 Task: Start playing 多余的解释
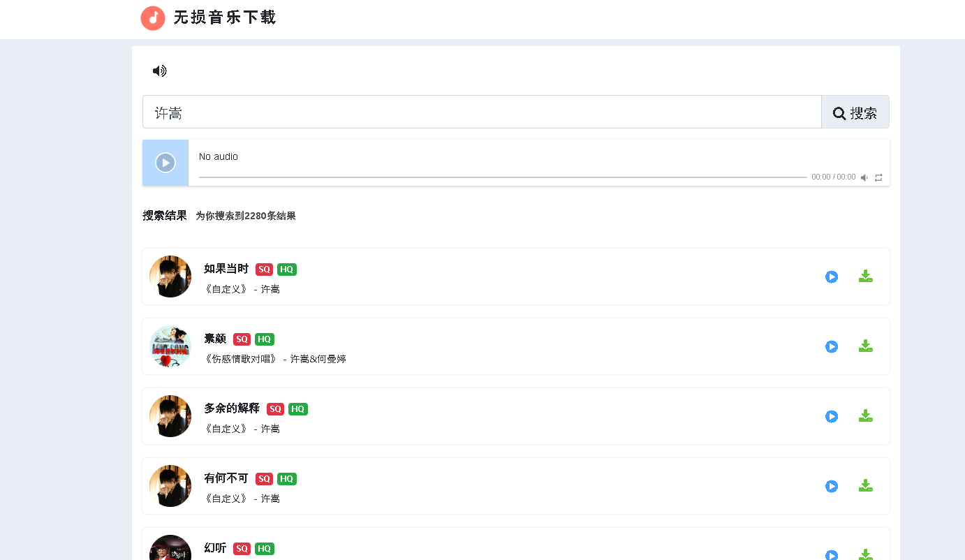[831, 415]
